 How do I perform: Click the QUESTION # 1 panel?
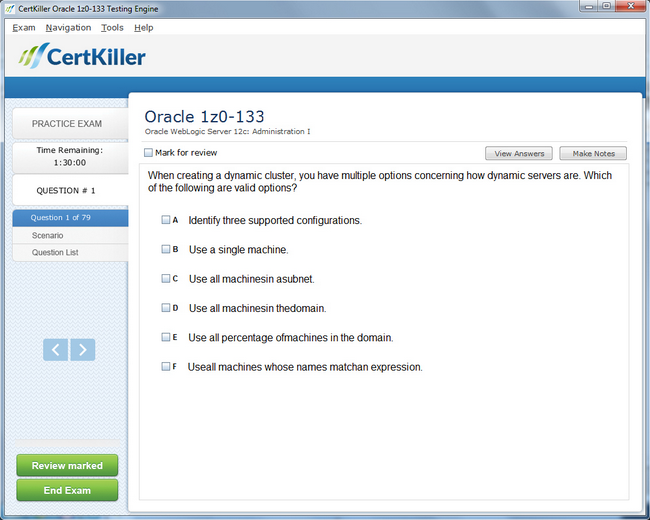pyautogui.click(x=70, y=190)
